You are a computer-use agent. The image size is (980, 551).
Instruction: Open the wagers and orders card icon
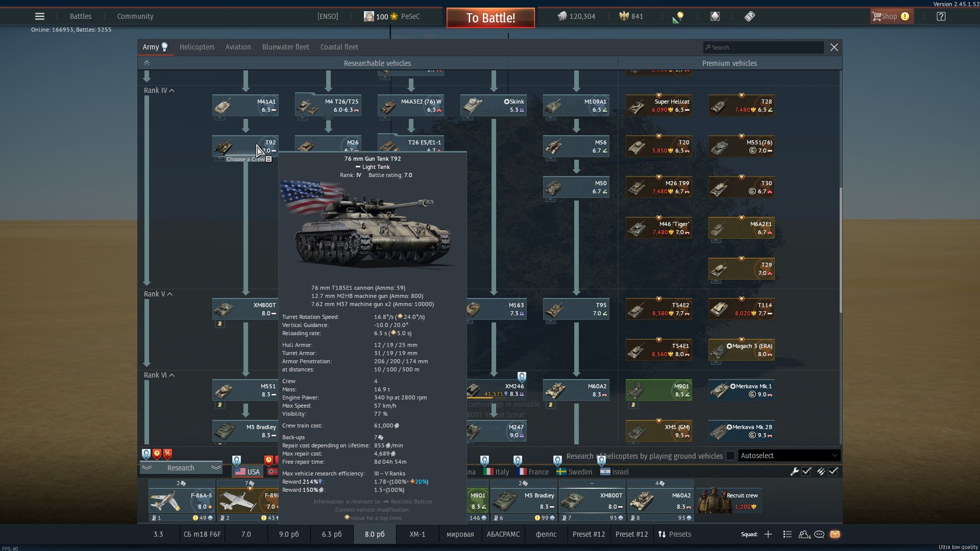pyautogui.click(x=715, y=16)
